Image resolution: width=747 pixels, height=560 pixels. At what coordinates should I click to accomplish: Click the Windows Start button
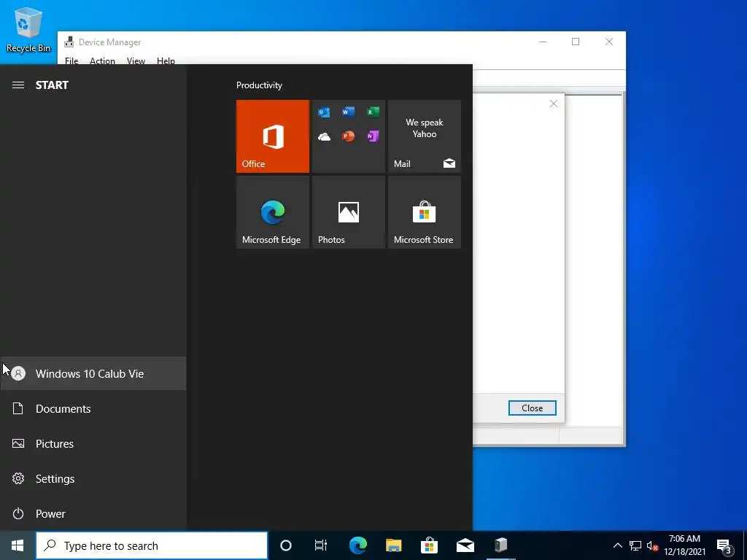pos(18,545)
